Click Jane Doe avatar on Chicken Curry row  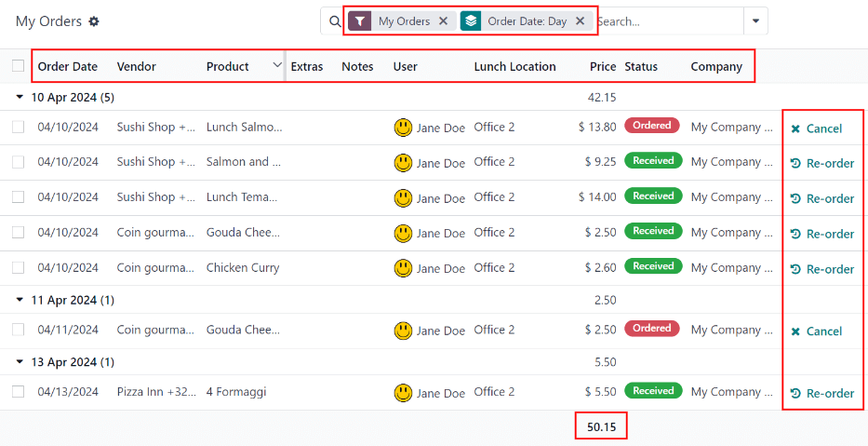[x=403, y=268]
